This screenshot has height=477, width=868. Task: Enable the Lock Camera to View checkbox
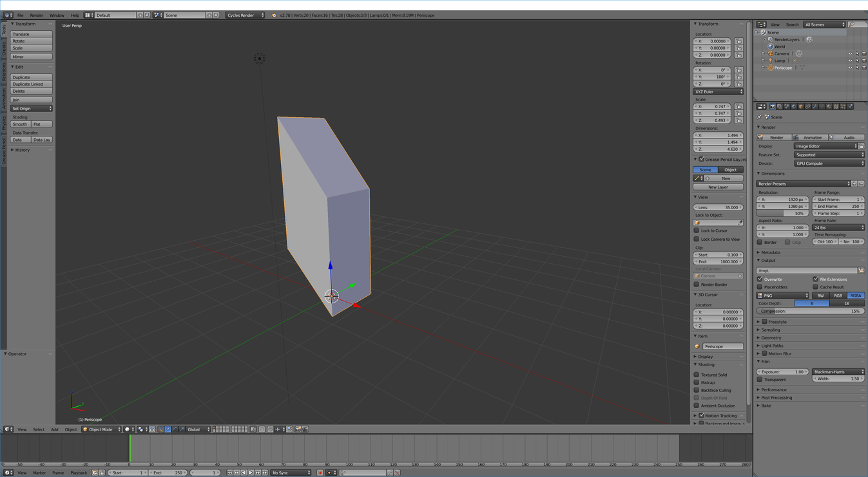697,239
